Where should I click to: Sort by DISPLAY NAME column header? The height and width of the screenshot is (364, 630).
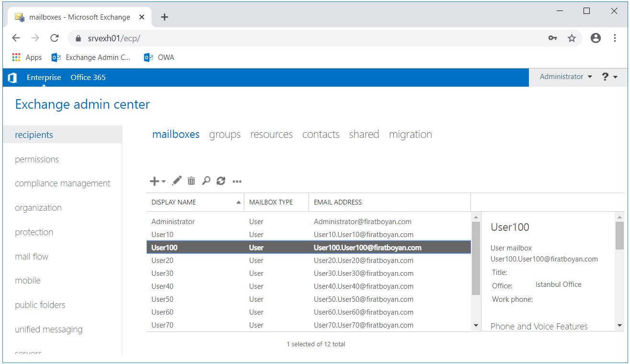point(195,202)
